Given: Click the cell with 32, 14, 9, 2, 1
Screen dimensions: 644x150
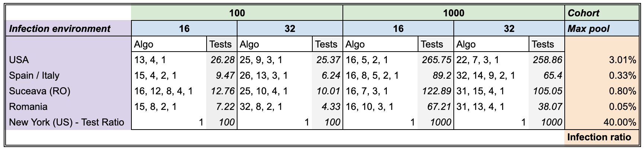Looking at the screenshot, I should coord(491,75).
